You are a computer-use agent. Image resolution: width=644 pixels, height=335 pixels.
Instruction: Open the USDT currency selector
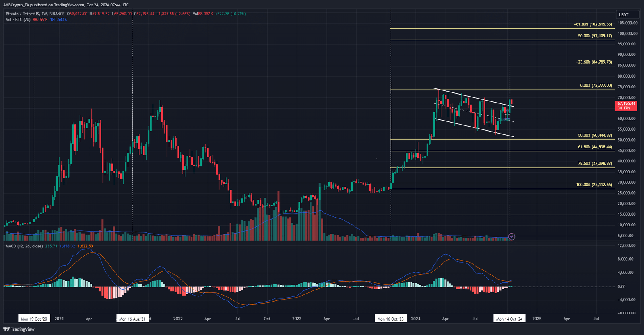tap(627, 15)
